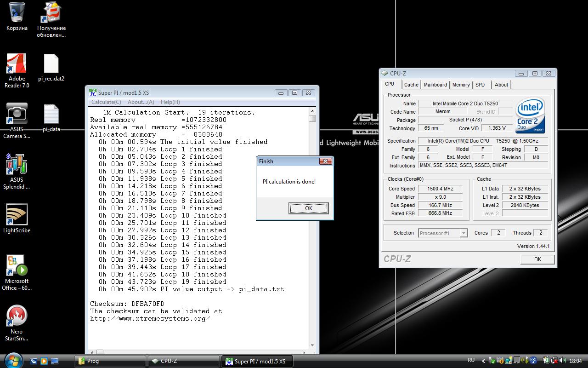Switch to the CPU-Z taskbar button
The image size is (588, 368).
(183, 361)
